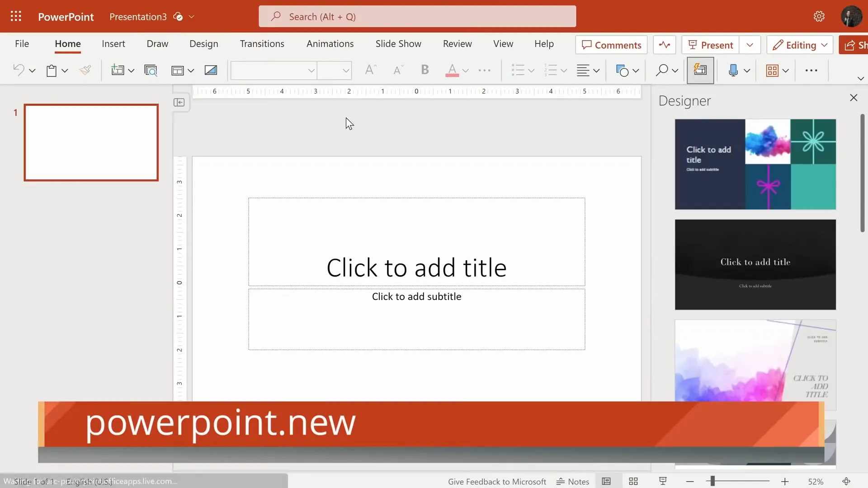Switch to Normal view icon
Viewport: 868px width, 488px height.
pos(606,482)
